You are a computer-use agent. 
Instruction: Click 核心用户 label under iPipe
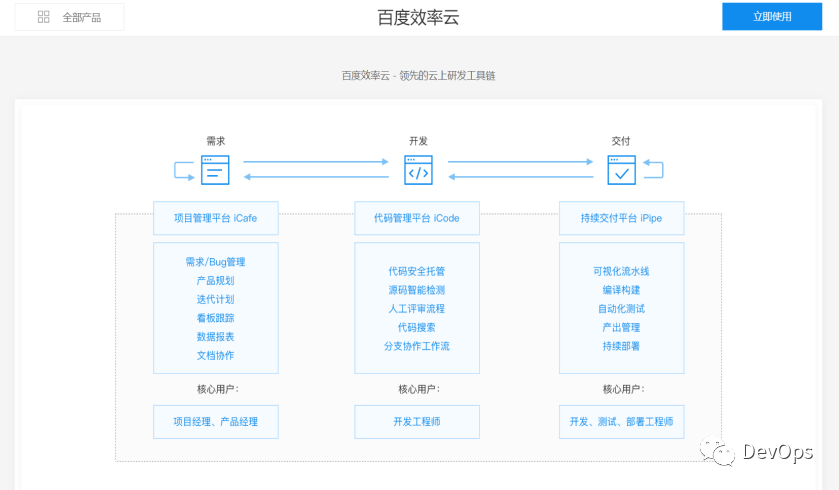pyautogui.click(x=623, y=389)
